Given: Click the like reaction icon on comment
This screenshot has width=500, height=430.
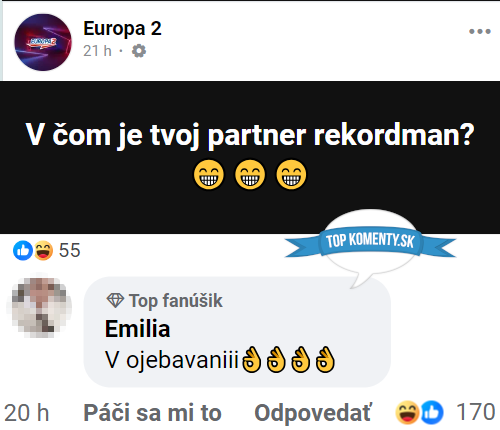Looking at the screenshot, I should [432, 413].
